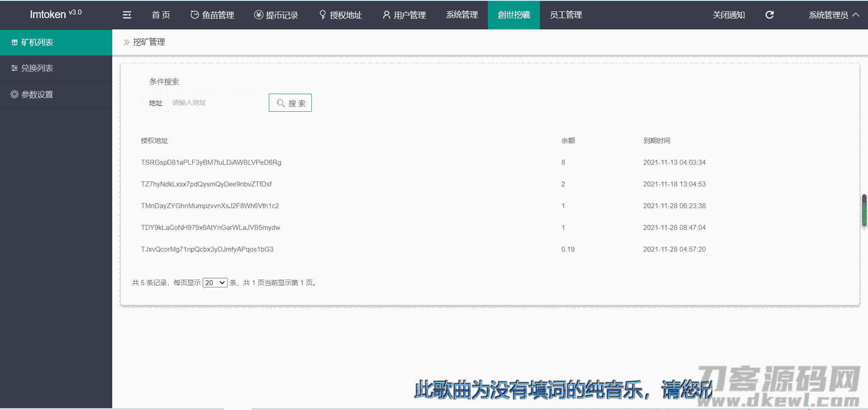This screenshot has width=868, height=410.
Task: Open 用户管理 in the top navigation
Action: [x=404, y=15]
